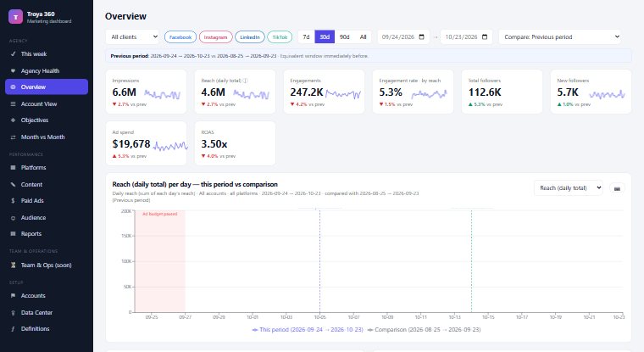Click the ROAS 3.50x card
This screenshot has width=644, height=352.
coord(235,143)
